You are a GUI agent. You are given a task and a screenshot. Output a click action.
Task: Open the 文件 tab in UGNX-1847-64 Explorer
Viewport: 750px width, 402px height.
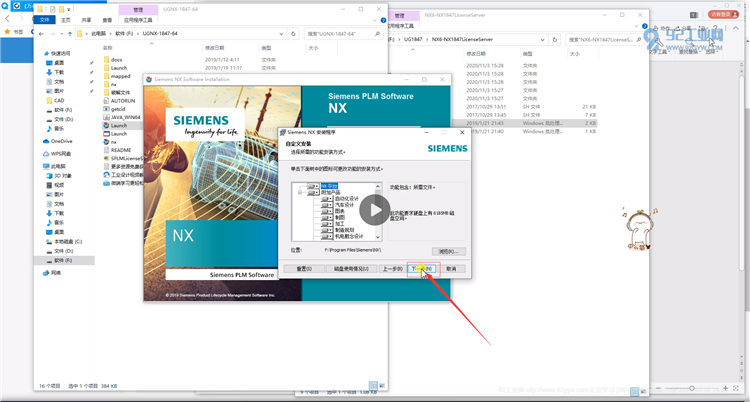coord(44,20)
